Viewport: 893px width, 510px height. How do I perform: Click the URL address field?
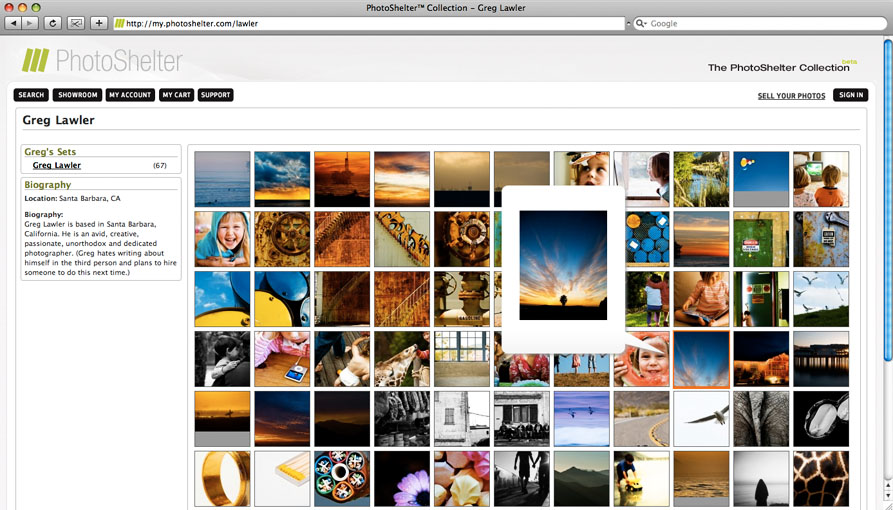[369, 23]
